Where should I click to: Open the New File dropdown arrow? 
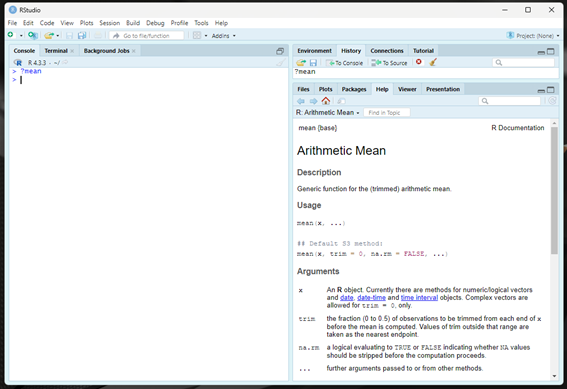coord(21,36)
